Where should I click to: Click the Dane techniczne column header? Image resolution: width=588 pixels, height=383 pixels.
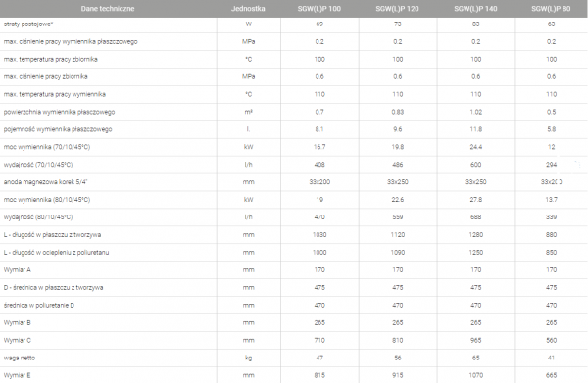(108, 9)
